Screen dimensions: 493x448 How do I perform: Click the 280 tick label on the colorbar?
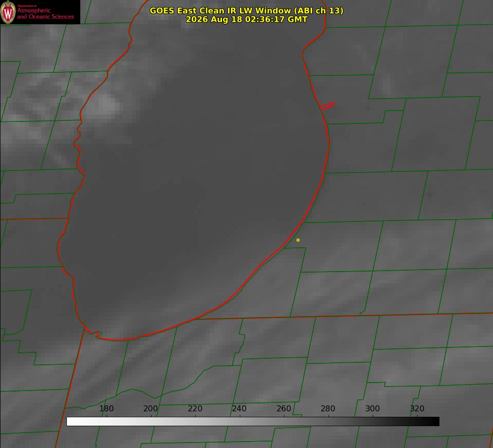point(328,408)
